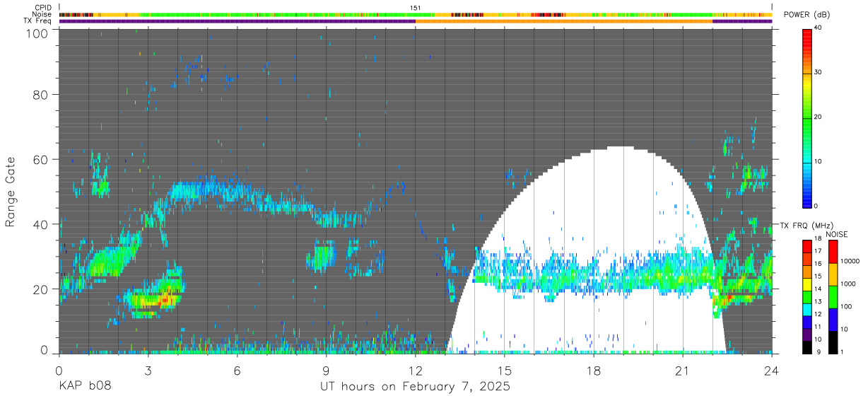This screenshot has height=401, width=868.
Task: Click the Range Gate axis title
Action: [x=11, y=192]
